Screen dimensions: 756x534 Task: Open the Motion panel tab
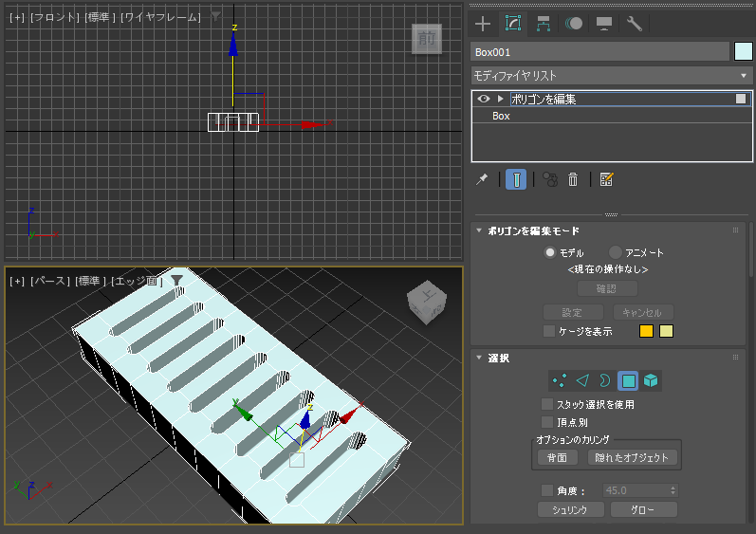click(x=574, y=24)
